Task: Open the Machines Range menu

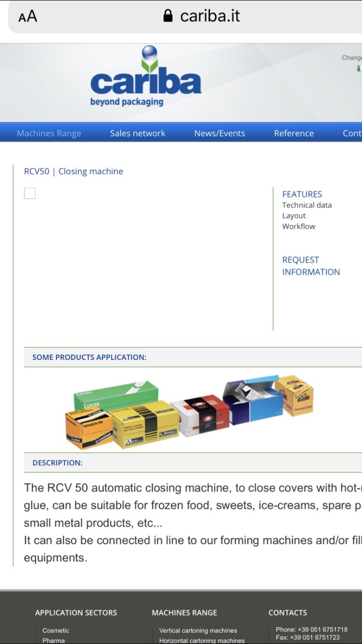Action: tap(49, 133)
